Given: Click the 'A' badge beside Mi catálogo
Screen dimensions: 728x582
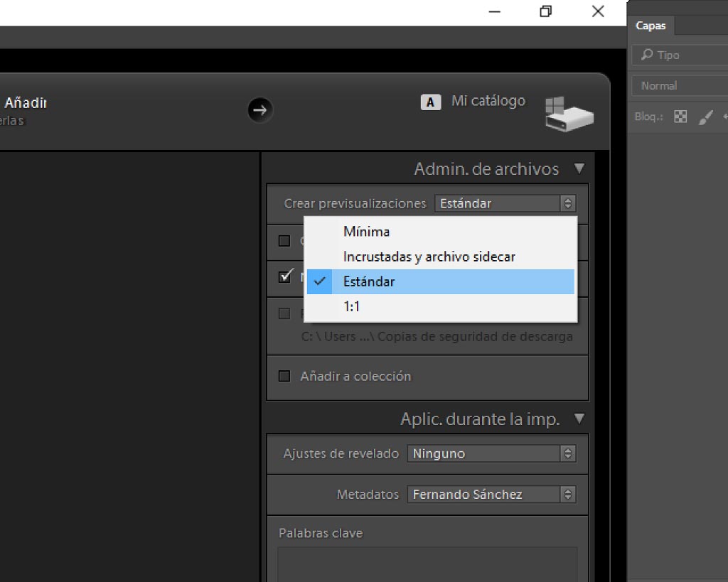Looking at the screenshot, I should click(430, 102).
